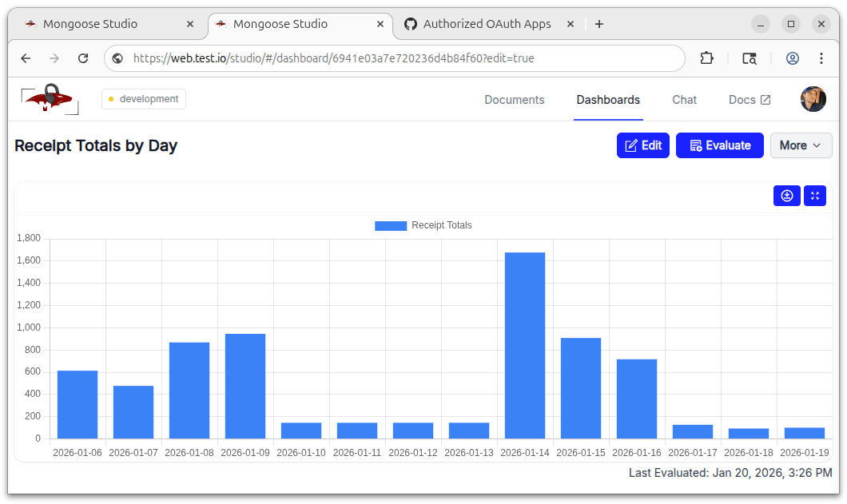Open the More dropdown
Viewport: 847px width, 504px height.
click(801, 145)
